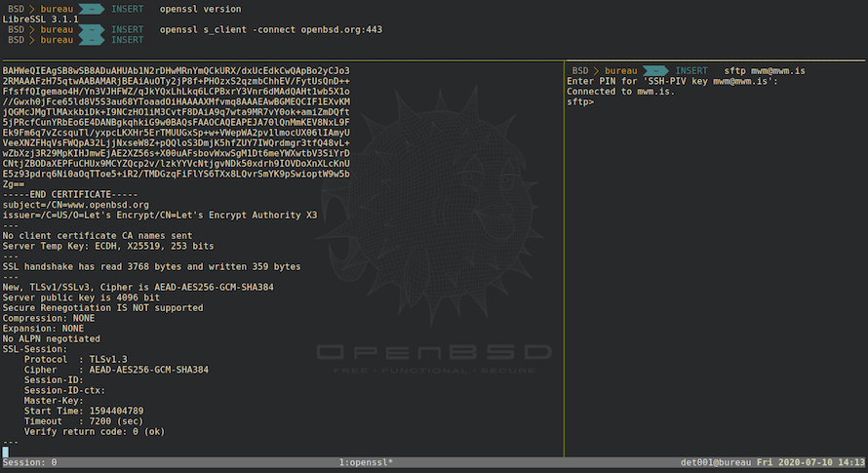Click the 'subject=/CN=www.openbsd.org' line

[76, 205]
